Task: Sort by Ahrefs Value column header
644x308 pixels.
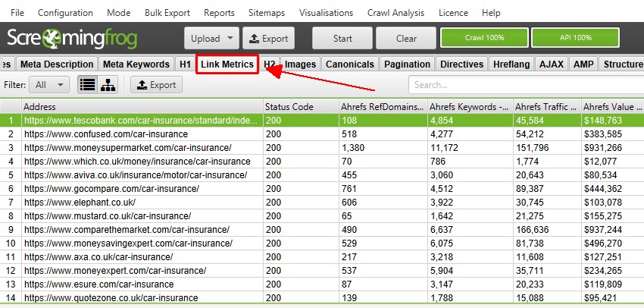Action: pyautogui.click(x=612, y=107)
